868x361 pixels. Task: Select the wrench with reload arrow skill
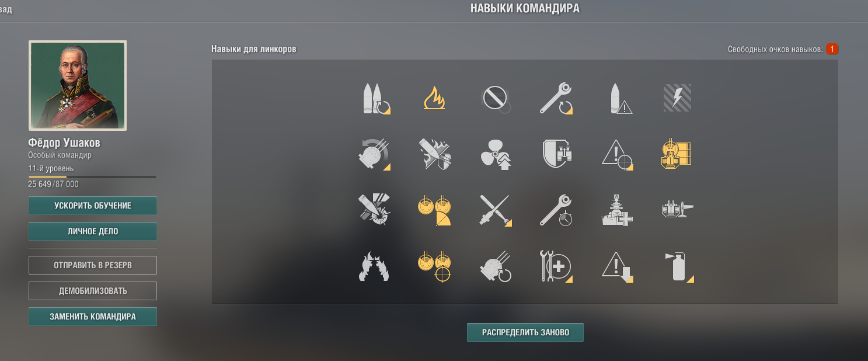tap(556, 98)
